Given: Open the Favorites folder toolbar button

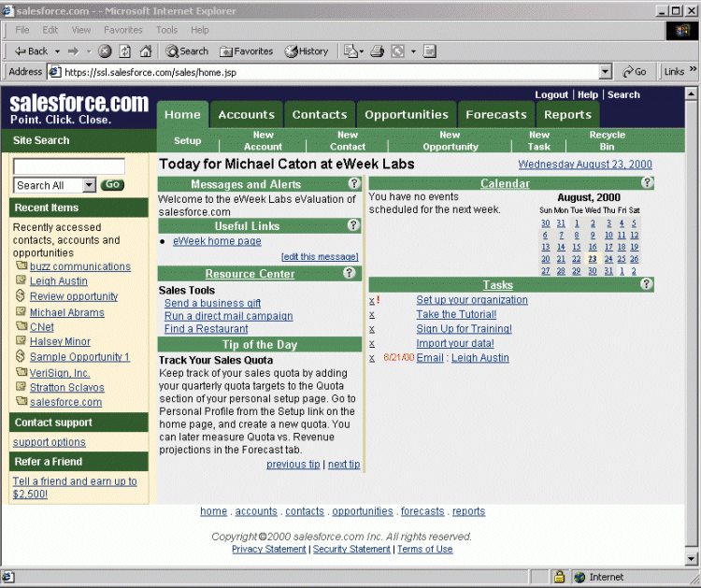Looking at the screenshot, I should click(247, 51).
